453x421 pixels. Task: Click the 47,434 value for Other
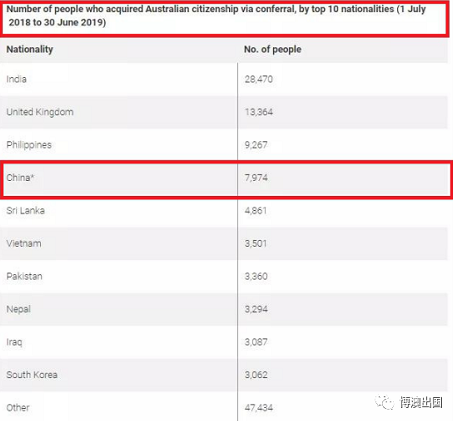pyautogui.click(x=259, y=408)
